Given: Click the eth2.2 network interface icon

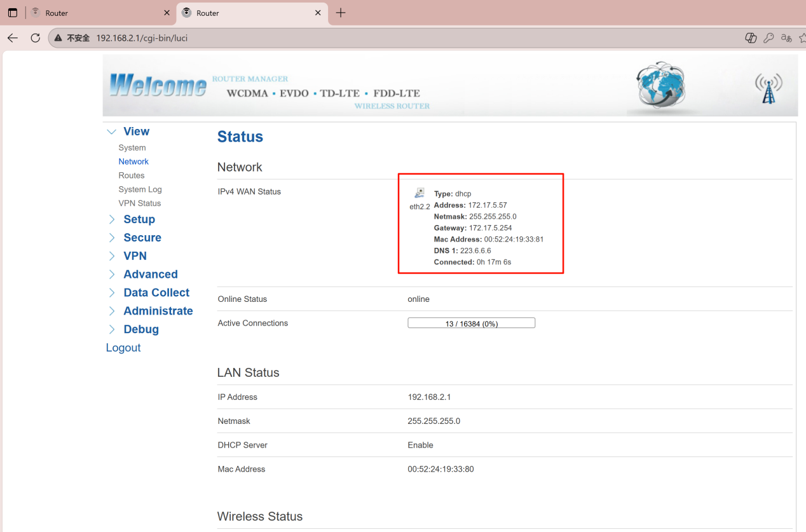Looking at the screenshot, I should (x=420, y=193).
